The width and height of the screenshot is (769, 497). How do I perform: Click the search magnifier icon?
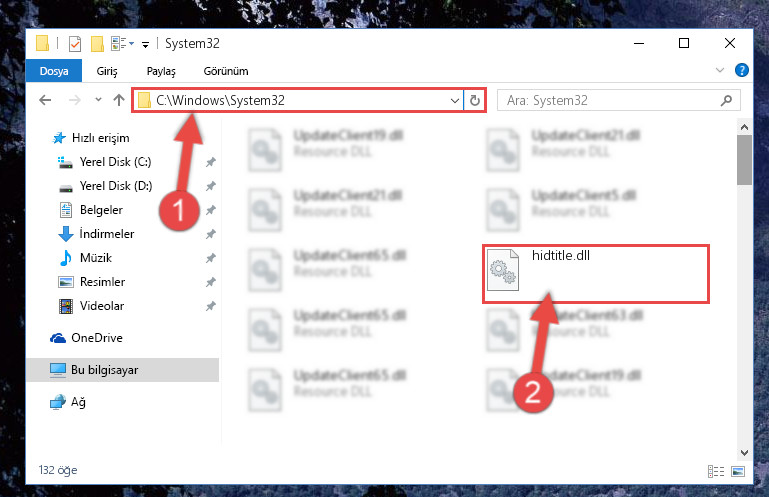726,101
